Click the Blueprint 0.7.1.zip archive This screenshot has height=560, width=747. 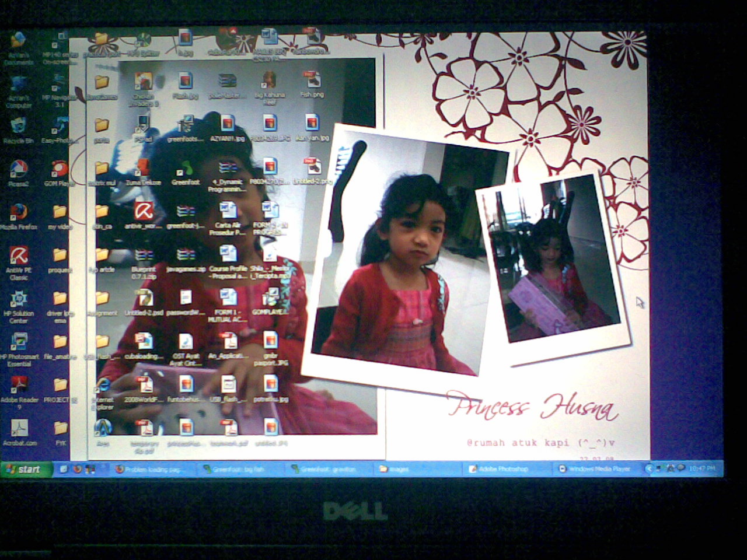pyautogui.click(x=144, y=263)
